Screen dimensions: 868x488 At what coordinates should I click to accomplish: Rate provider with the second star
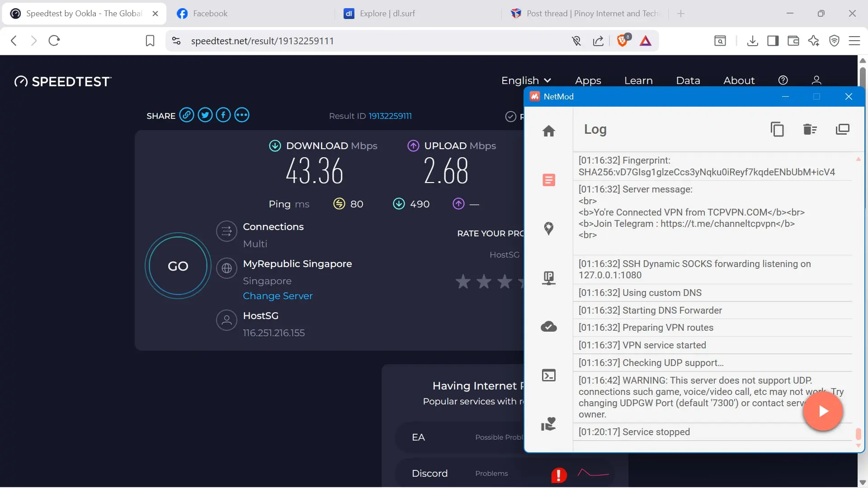484,281
